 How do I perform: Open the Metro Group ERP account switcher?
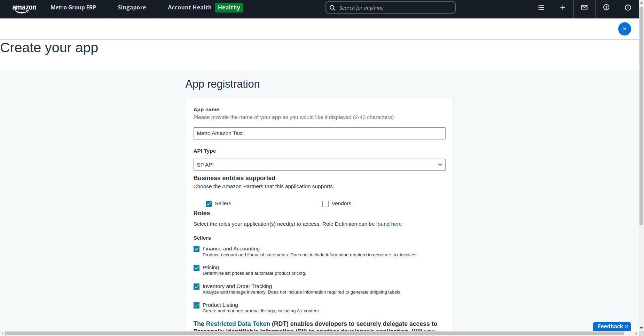point(73,8)
